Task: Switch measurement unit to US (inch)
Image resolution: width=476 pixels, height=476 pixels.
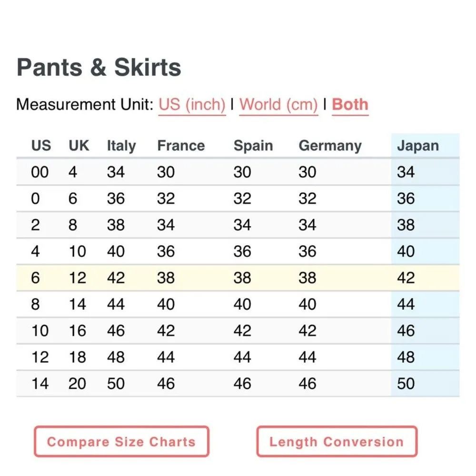Action: pos(192,104)
